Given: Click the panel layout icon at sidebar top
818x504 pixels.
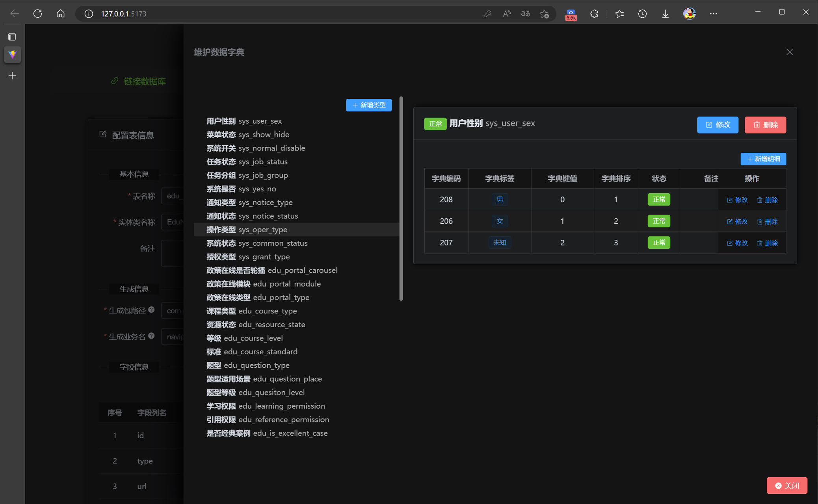Looking at the screenshot, I should 12,37.
